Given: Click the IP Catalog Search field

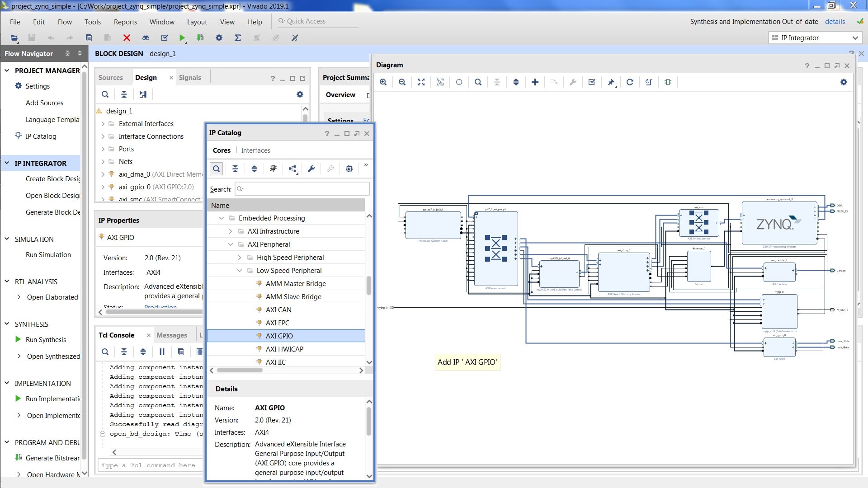Looking at the screenshot, I should click(x=302, y=189).
